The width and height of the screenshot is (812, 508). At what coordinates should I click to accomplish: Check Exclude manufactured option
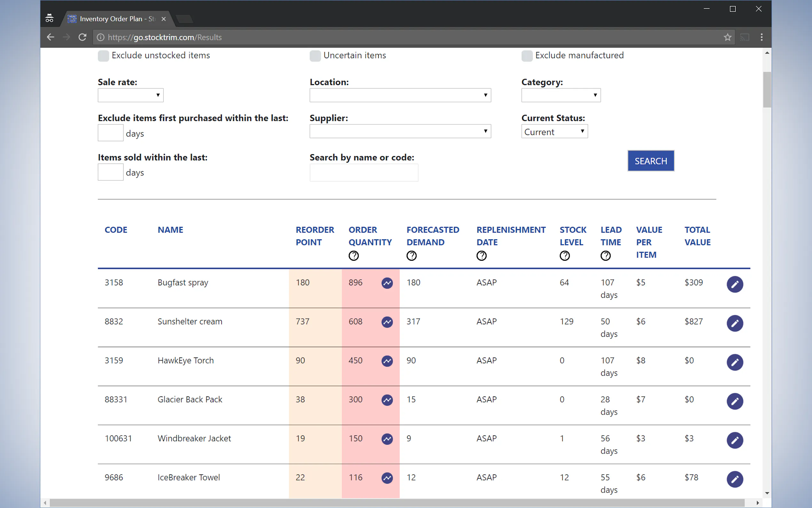(527, 56)
